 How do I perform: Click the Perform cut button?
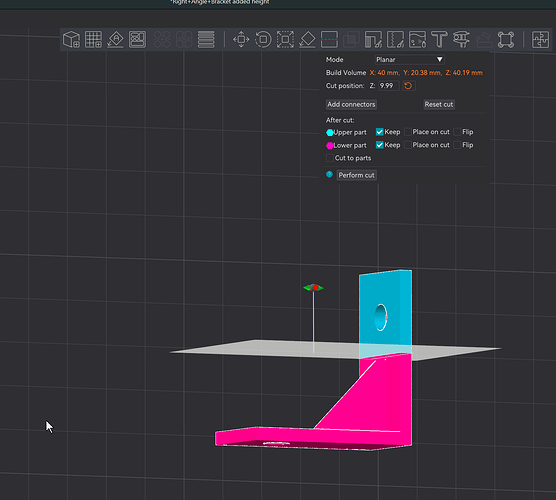point(356,175)
